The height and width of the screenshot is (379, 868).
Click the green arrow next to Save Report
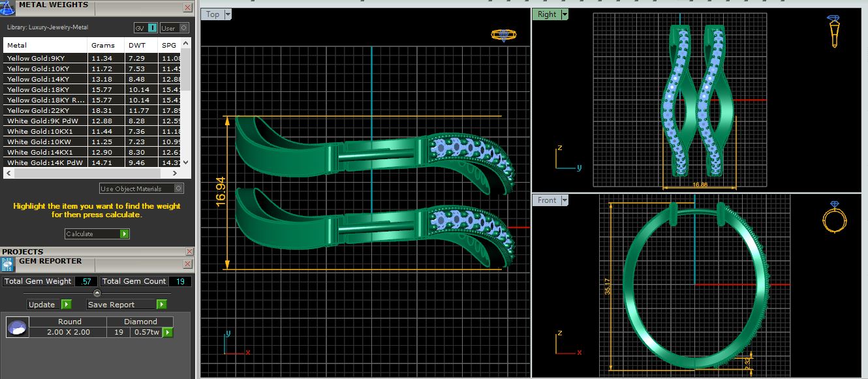coord(161,305)
